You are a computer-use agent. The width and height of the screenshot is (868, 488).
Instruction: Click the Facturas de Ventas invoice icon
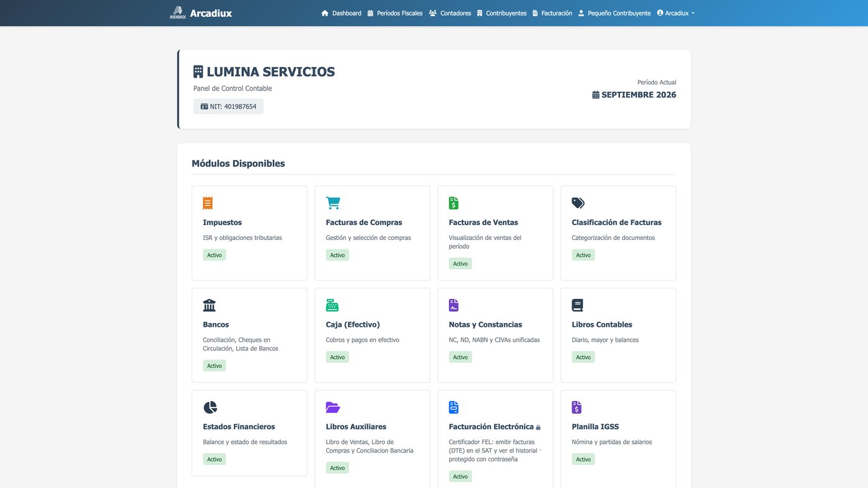point(454,203)
